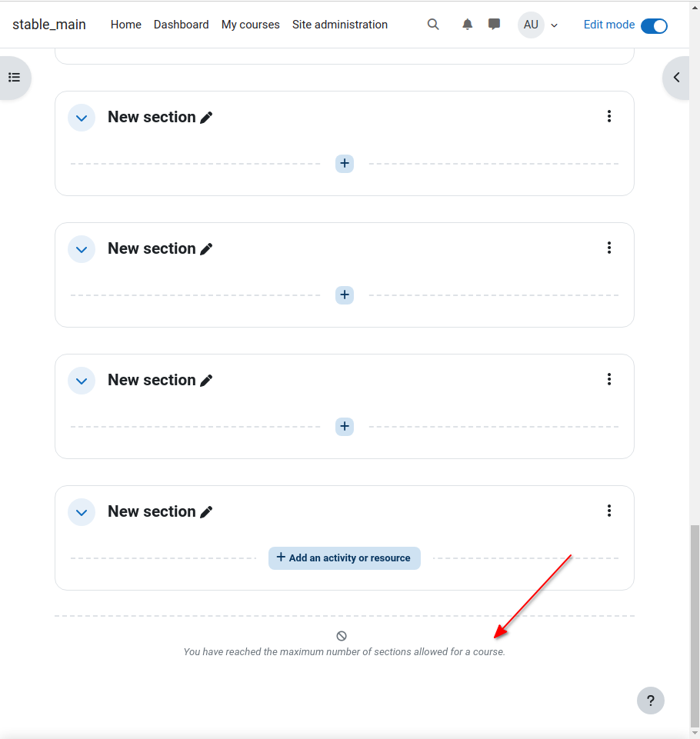Open the messaging drawer speech-bubble icon
Screen dimensions: 700x739
[x=494, y=25]
